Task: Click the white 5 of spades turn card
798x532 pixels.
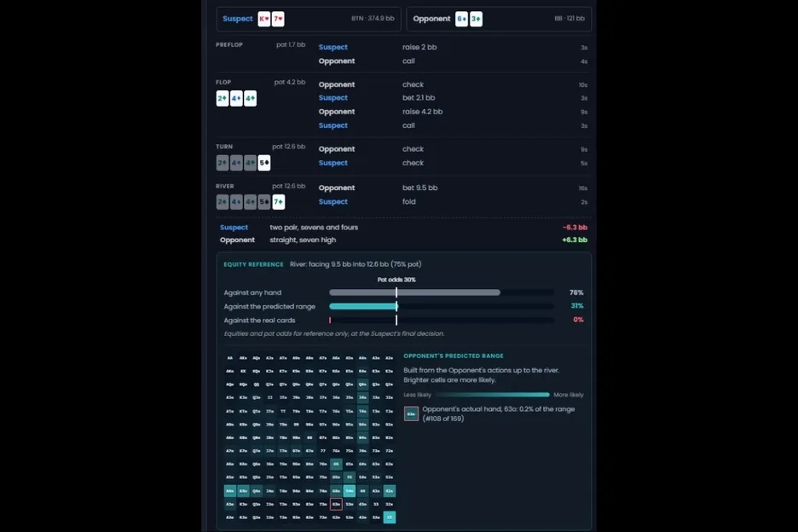Action: click(264, 163)
